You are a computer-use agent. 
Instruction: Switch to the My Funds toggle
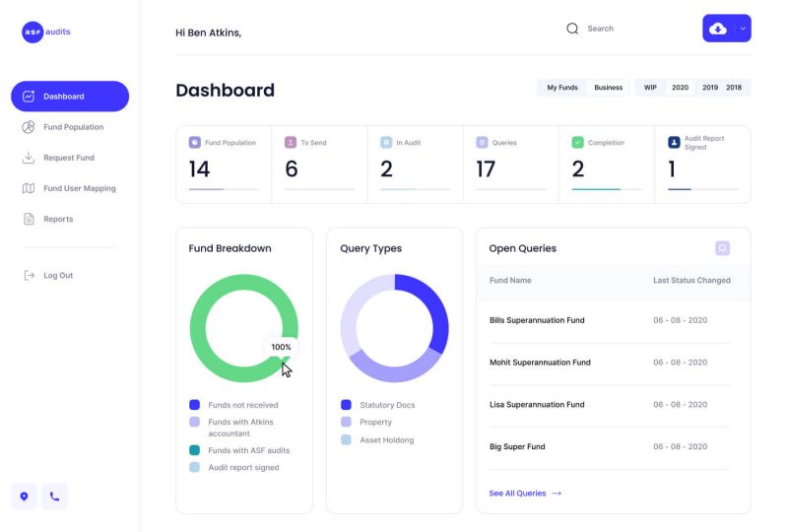tap(562, 88)
